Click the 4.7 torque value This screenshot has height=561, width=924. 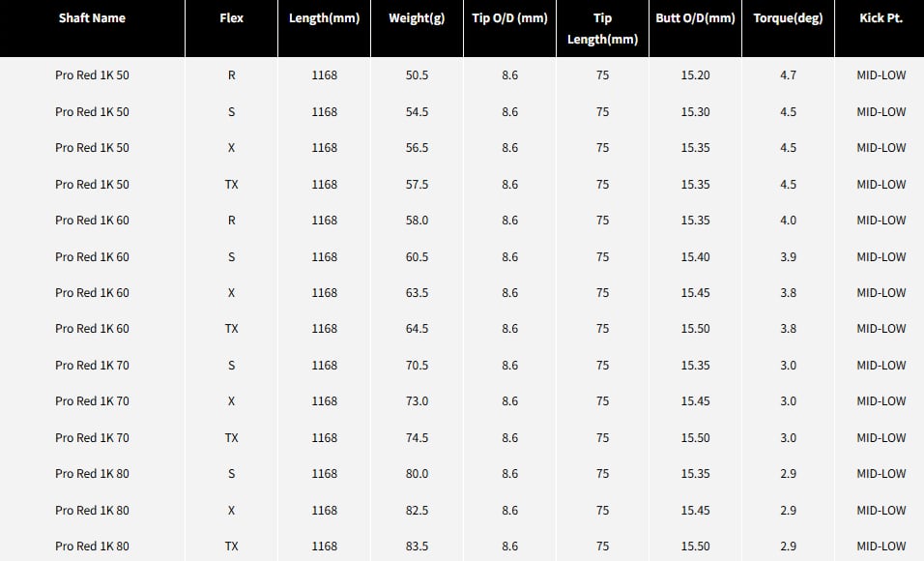tap(788, 75)
